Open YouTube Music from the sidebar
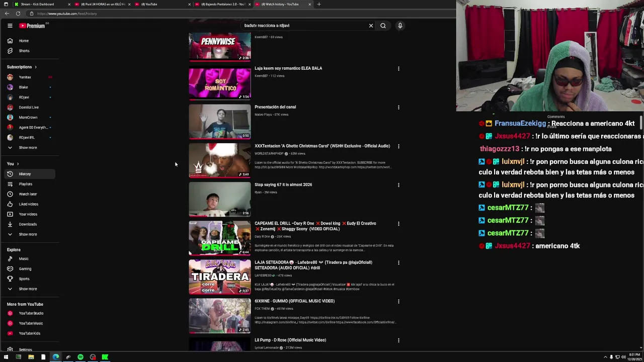Screen dimensions: 644x362 [30, 323]
